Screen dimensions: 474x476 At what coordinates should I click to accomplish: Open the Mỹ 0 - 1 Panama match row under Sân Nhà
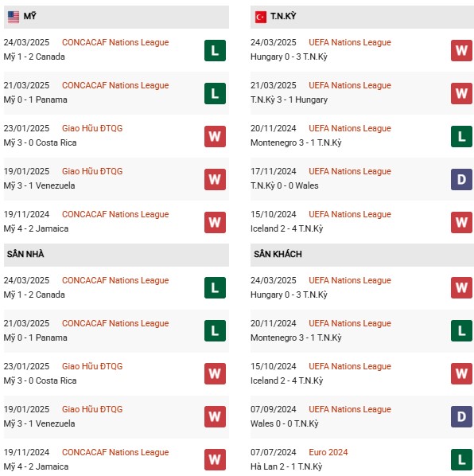(116, 331)
